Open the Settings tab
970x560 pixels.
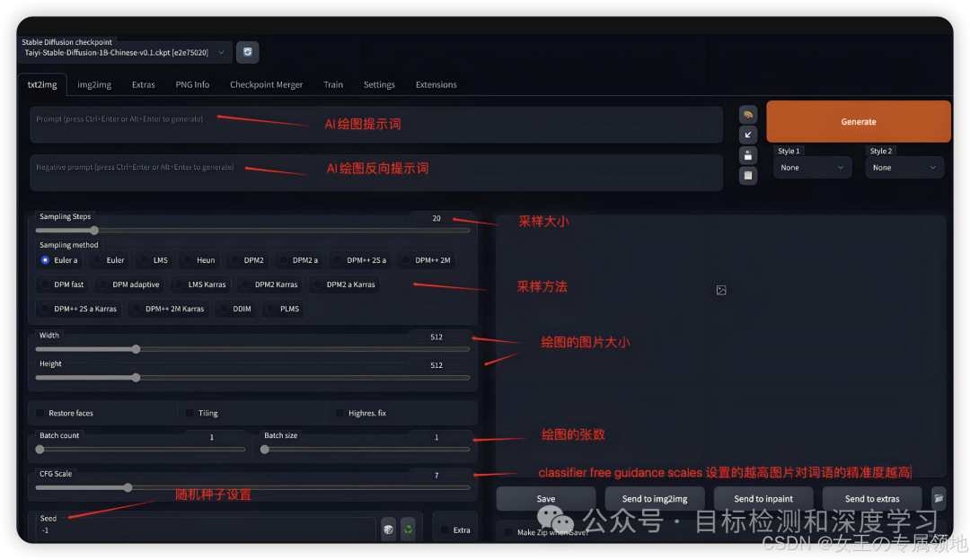[x=379, y=84]
